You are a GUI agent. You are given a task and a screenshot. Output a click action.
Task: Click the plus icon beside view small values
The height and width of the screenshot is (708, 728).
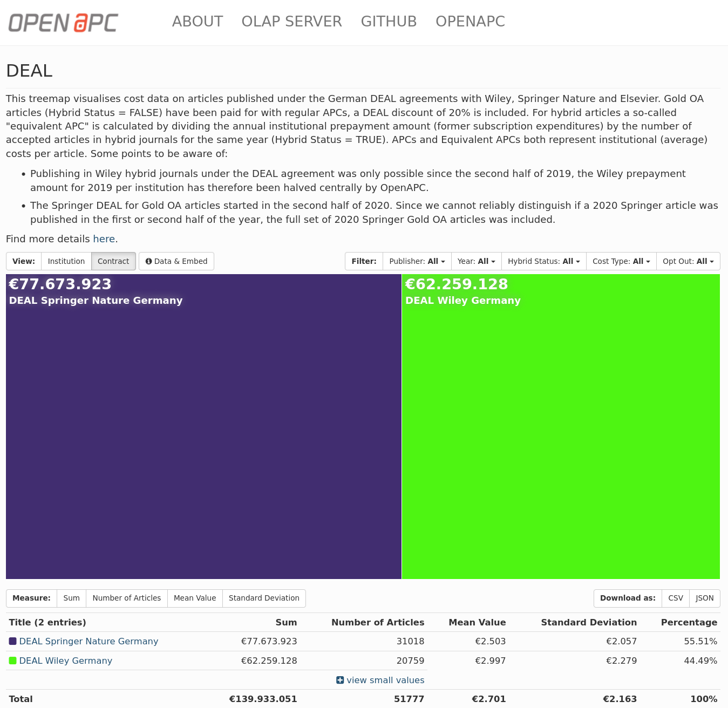[340, 680]
